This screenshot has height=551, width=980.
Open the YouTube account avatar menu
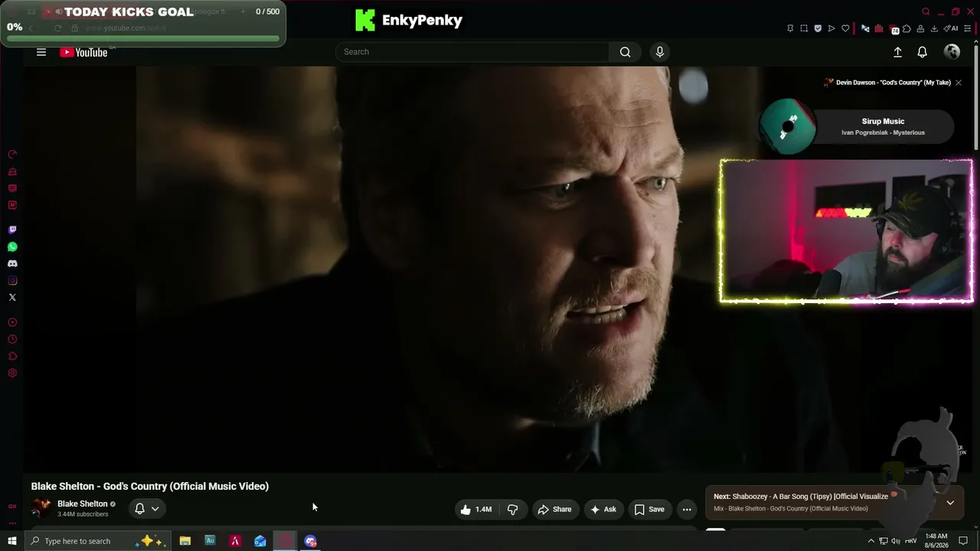point(952,52)
